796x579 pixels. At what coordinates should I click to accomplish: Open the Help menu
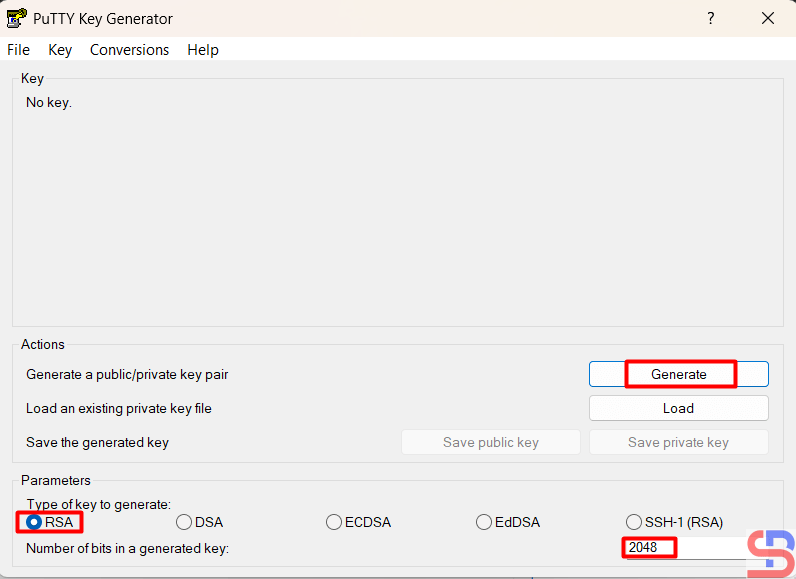pyautogui.click(x=203, y=50)
